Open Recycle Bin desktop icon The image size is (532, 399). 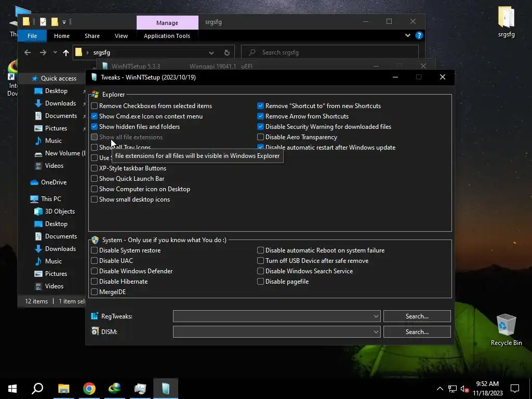[506, 330]
